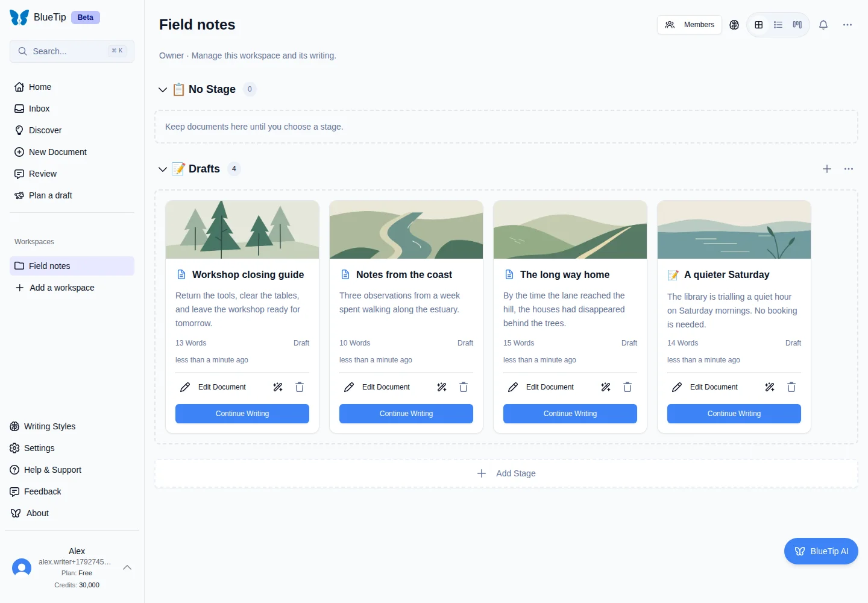
Task: Edit Document for Notes from the coast
Action: [377, 387]
